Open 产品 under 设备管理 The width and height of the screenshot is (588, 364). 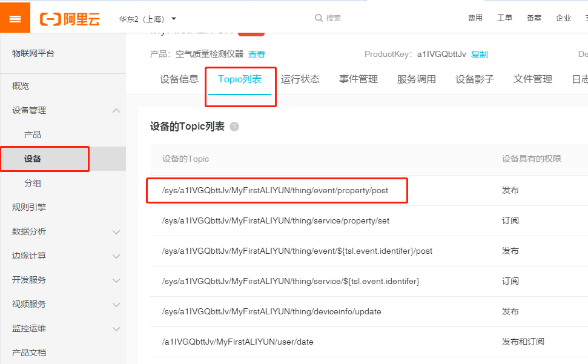point(33,134)
